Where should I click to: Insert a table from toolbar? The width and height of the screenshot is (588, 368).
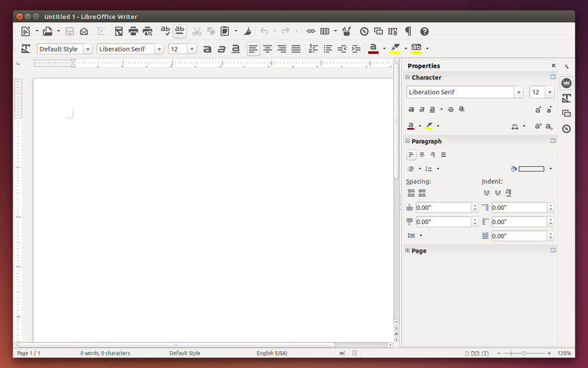[x=325, y=32]
